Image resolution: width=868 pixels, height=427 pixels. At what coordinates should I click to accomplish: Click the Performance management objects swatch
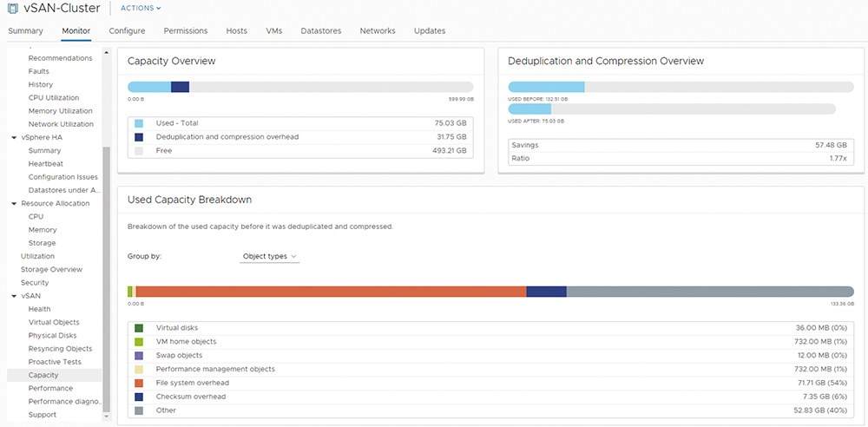139,369
